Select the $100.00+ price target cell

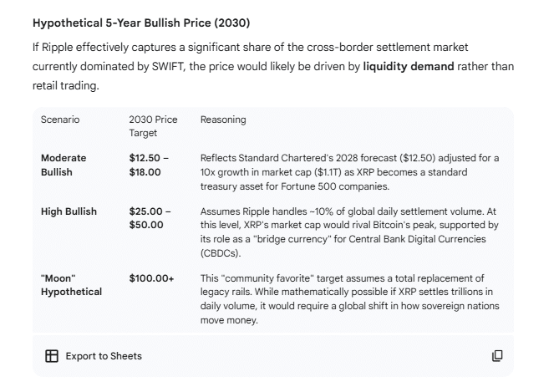[151, 278]
